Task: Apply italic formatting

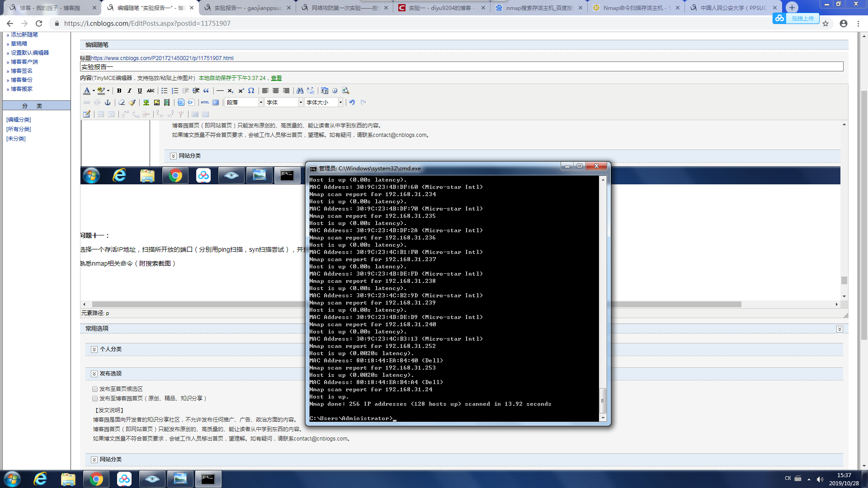Action: pos(129,91)
